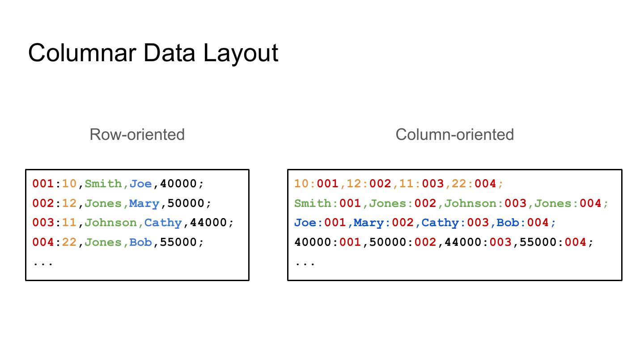Click the blue "Mary" in the row-oriented box
The height and width of the screenshot is (362, 644).
144,203
